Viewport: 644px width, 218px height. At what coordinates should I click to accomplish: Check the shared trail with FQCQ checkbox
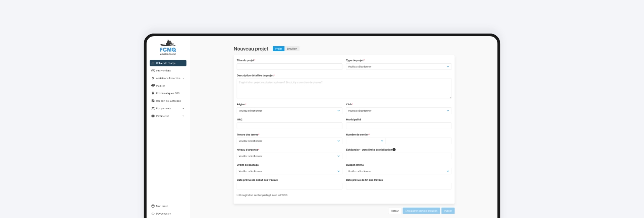tap(238, 195)
